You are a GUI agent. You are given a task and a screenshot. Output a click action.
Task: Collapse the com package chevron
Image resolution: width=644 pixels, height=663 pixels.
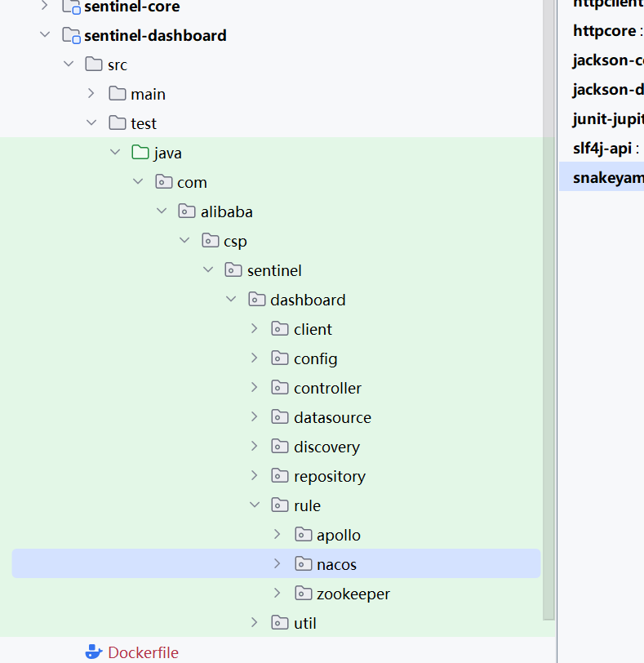[x=138, y=182]
